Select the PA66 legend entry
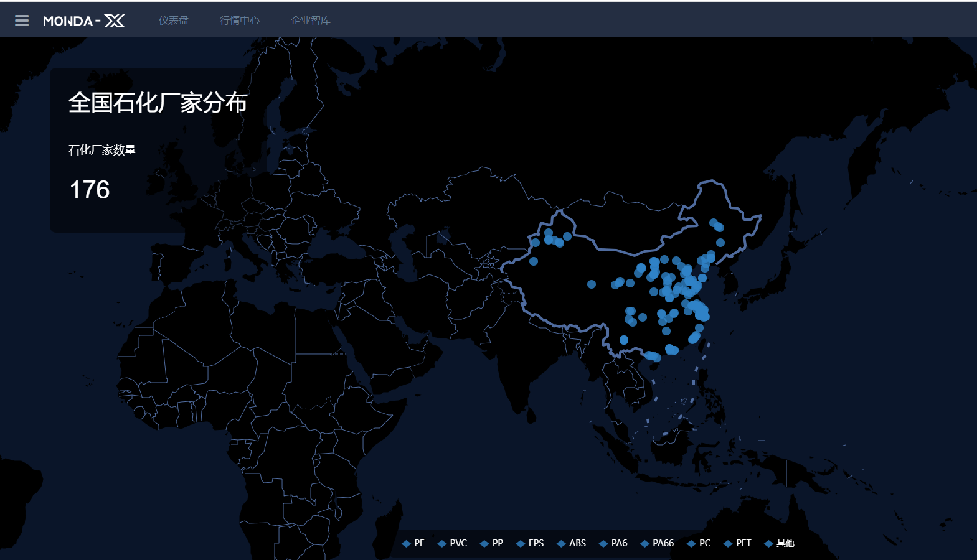Screen dimensions: 977x560 (x=657, y=543)
